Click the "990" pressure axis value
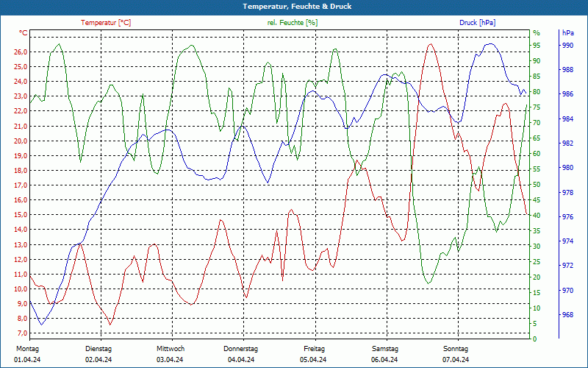Screen dimensions: 588x368 pos(567,46)
